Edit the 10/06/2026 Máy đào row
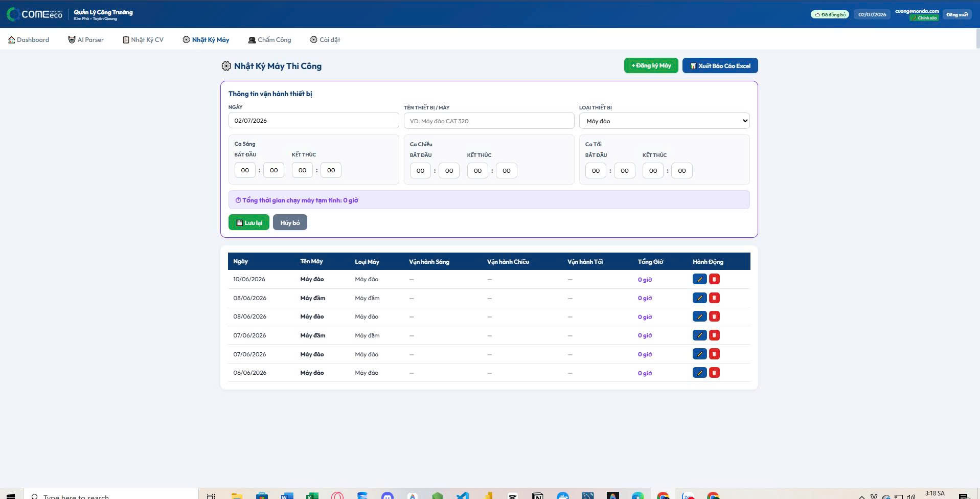The image size is (980, 499). click(x=699, y=279)
